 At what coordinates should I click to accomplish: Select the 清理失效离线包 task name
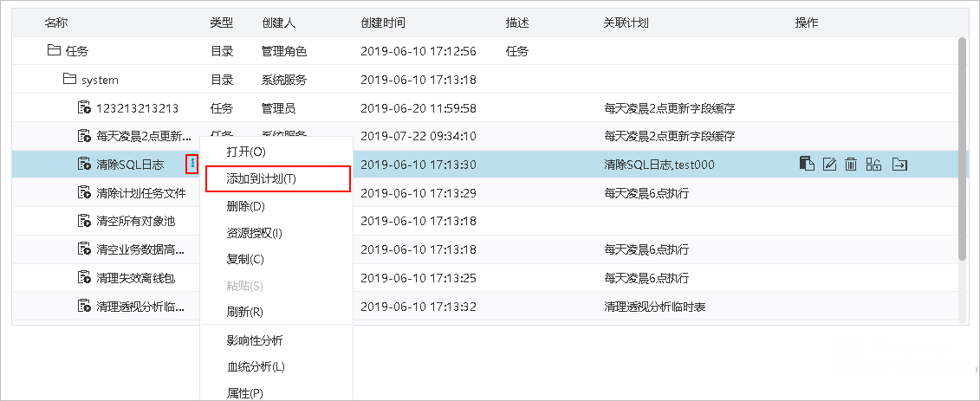136,279
